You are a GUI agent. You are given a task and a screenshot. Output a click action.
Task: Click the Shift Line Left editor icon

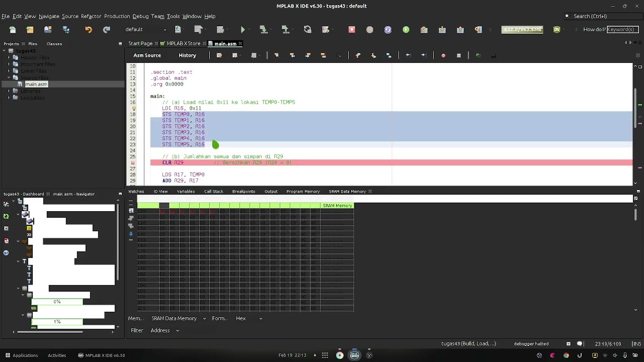[x=408, y=55]
